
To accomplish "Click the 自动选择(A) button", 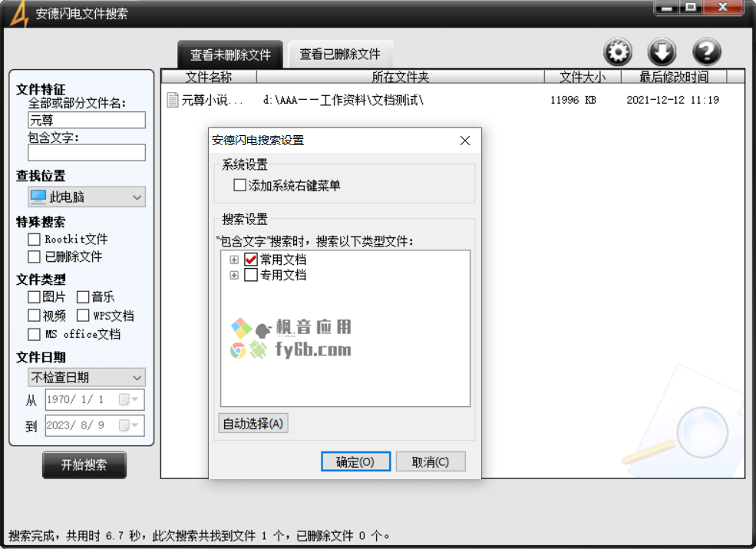I will click(x=253, y=424).
